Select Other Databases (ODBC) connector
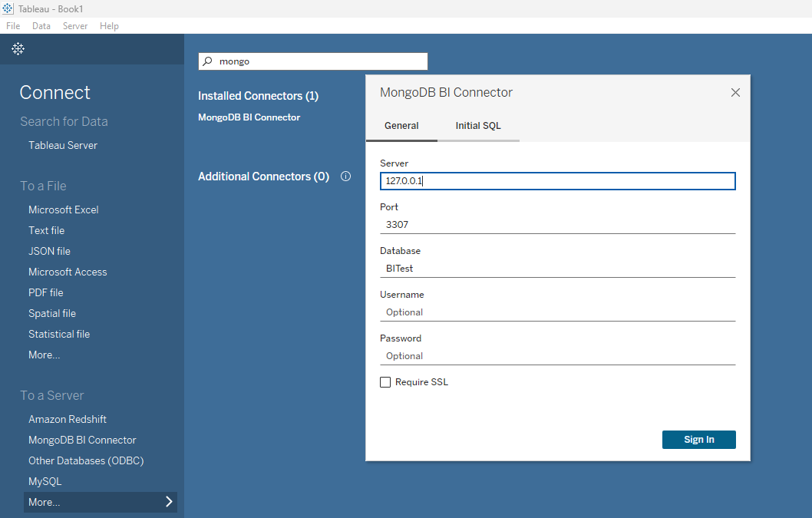This screenshot has height=518, width=812. pos(86,460)
